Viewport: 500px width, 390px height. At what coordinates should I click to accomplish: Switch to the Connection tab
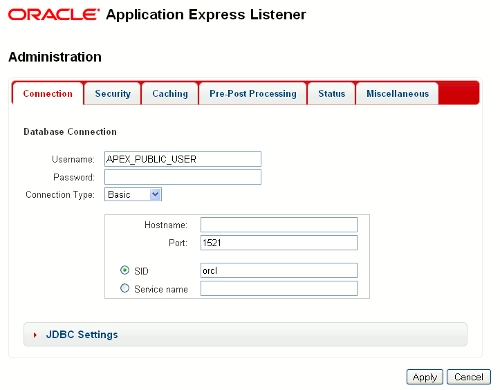tap(48, 94)
